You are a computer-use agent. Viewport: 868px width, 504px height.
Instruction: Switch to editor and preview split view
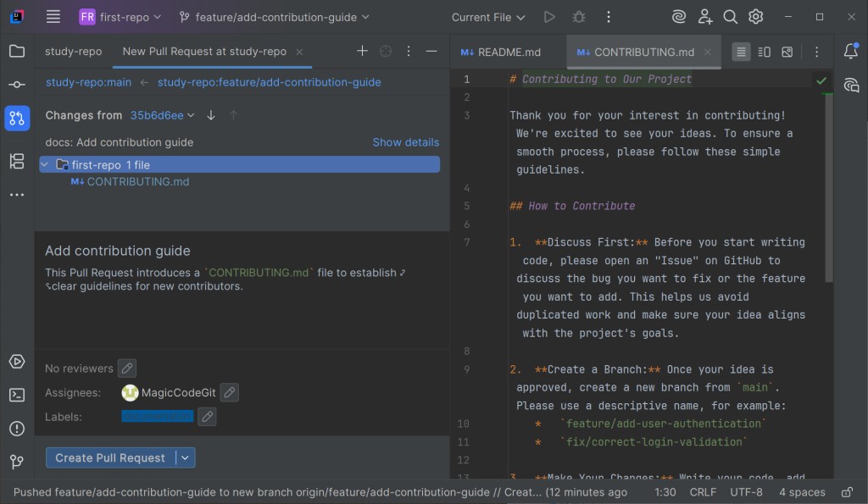[x=764, y=52]
